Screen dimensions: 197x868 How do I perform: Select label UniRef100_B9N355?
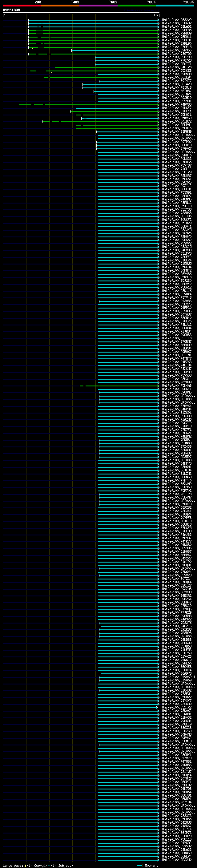(177, 50)
